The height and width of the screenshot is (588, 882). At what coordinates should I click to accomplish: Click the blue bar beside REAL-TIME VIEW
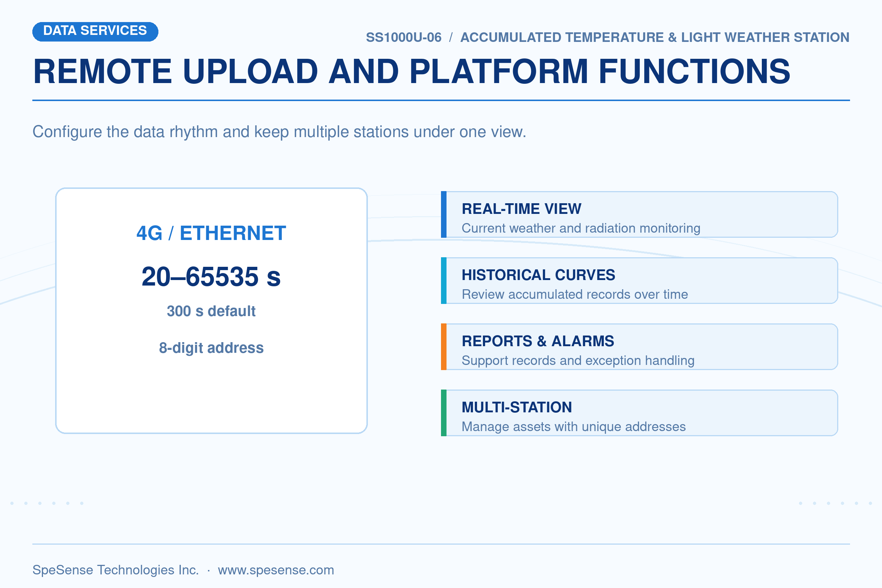pos(444,215)
